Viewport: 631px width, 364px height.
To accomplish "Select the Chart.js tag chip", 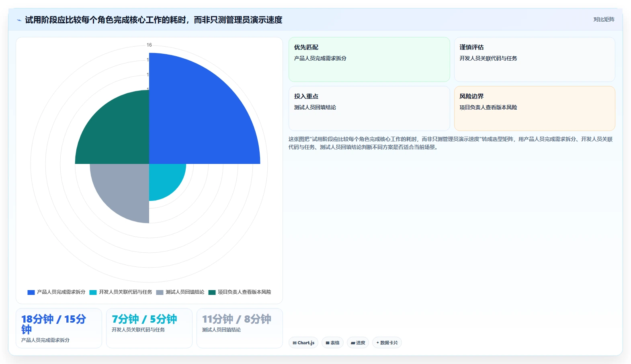I will (303, 343).
